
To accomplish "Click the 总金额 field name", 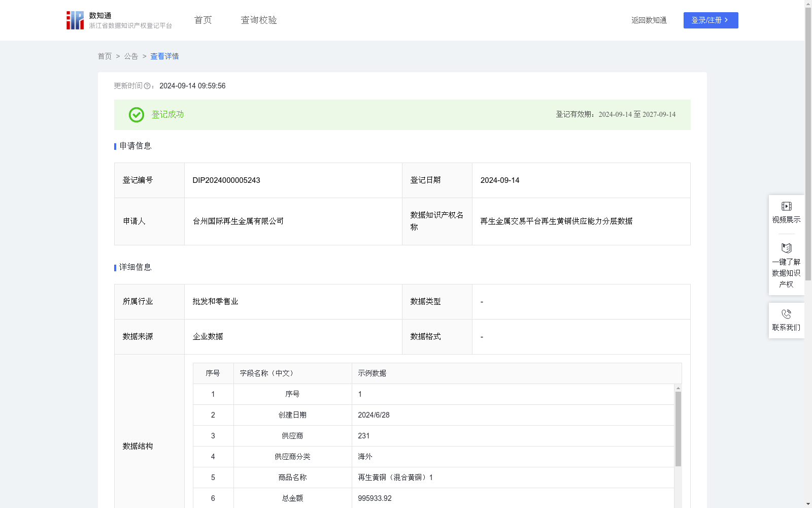I will pyautogui.click(x=292, y=498).
